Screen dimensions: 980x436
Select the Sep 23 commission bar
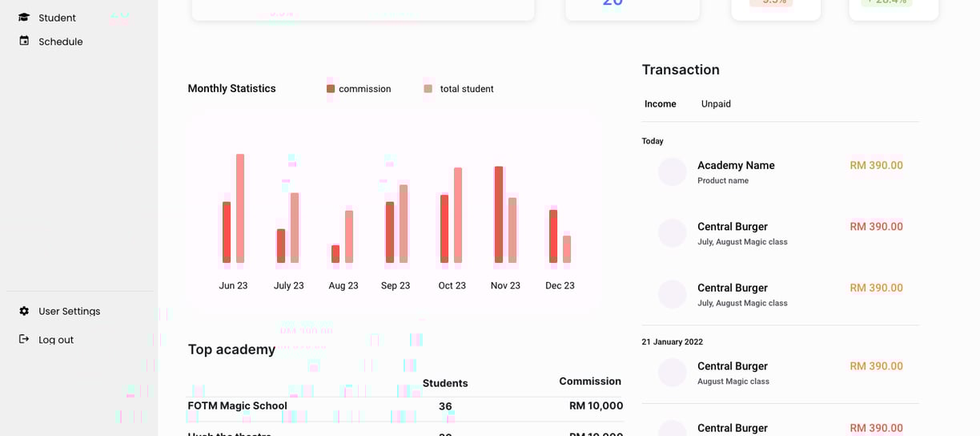(390, 232)
